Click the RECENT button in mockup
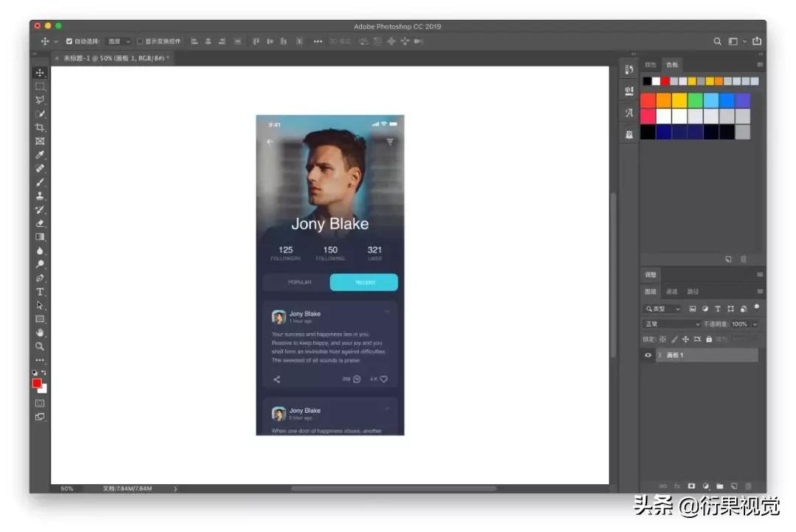796x532 pixels. [x=364, y=282]
